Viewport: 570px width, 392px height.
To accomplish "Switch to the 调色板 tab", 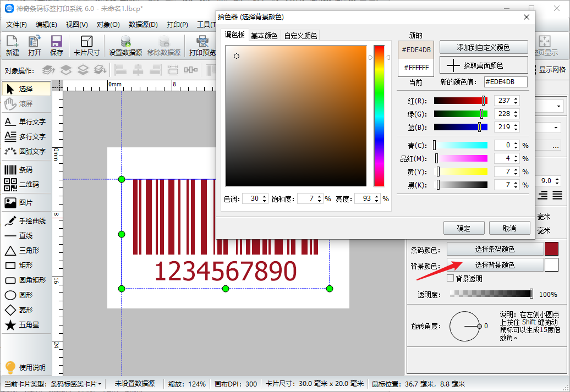I will tap(234, 35).
